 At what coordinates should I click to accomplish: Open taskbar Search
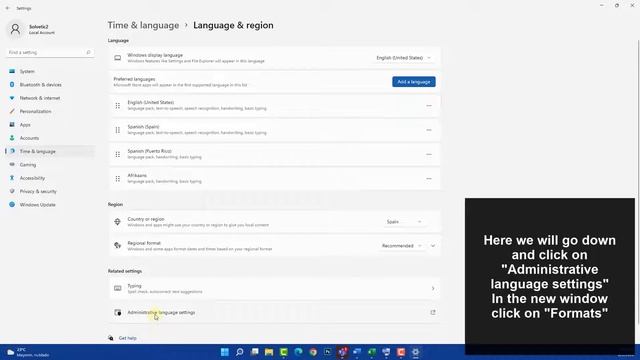(240, 352)
